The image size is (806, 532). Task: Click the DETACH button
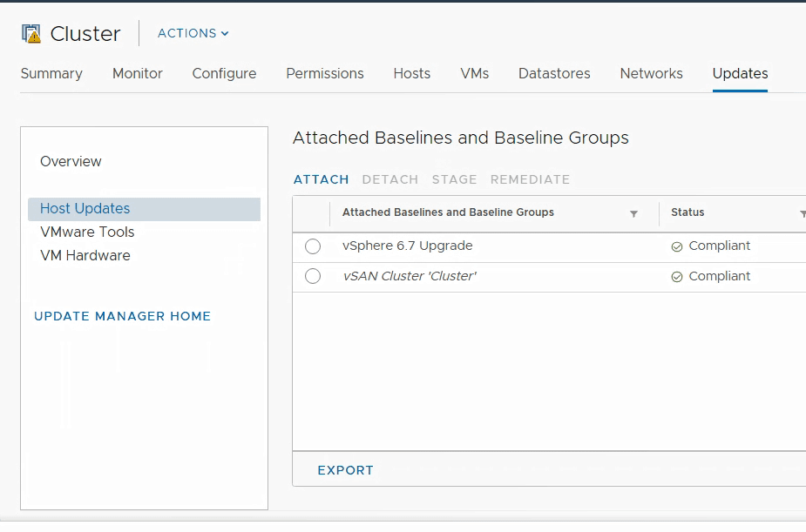point(390,179)
